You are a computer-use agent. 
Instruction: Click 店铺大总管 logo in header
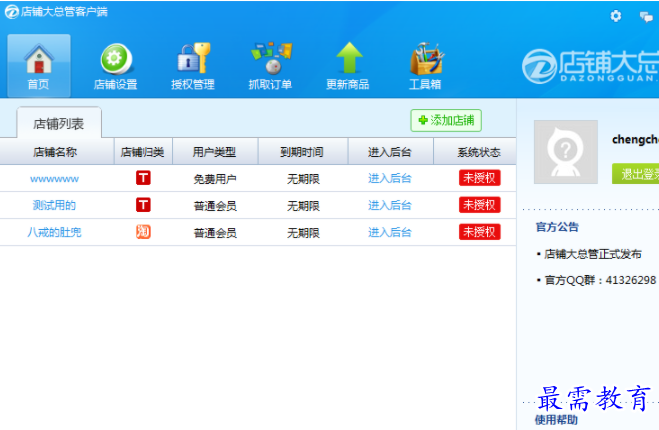[590, 66]
